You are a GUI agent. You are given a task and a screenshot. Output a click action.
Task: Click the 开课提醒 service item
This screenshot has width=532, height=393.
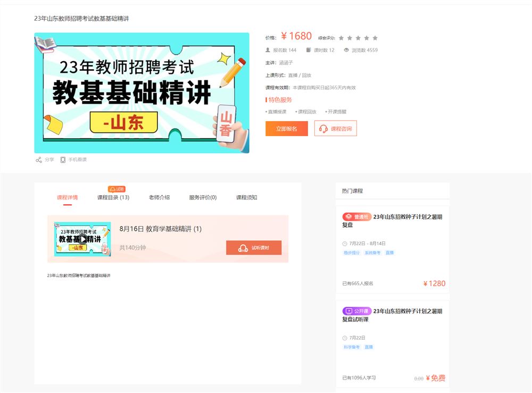pyautogui.click(x=336, y=112)
